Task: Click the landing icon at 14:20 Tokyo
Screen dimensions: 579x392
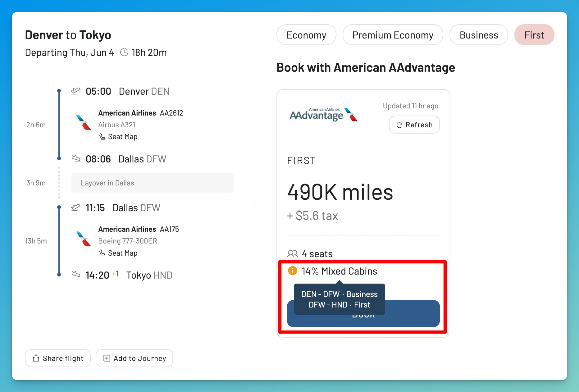Action: [76, 275]
